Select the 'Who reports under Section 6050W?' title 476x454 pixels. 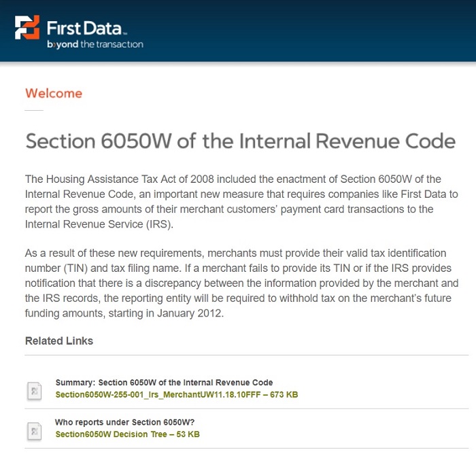coord(124,422)
